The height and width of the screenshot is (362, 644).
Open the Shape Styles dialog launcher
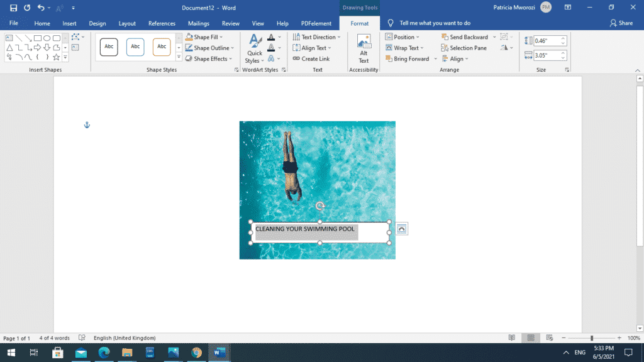click(x=237, y=69)
